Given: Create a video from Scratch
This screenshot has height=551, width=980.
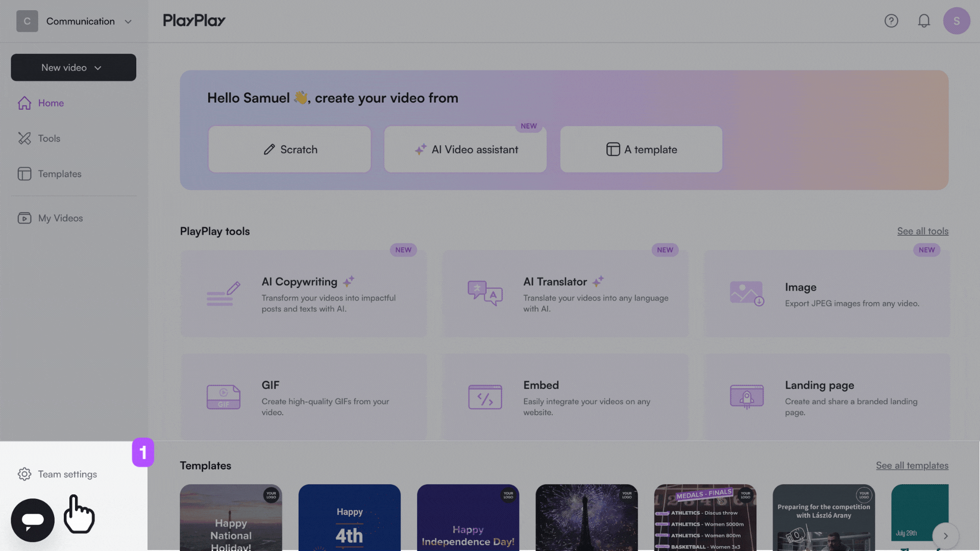Looking at the screenshot, I should pos(289,149).
